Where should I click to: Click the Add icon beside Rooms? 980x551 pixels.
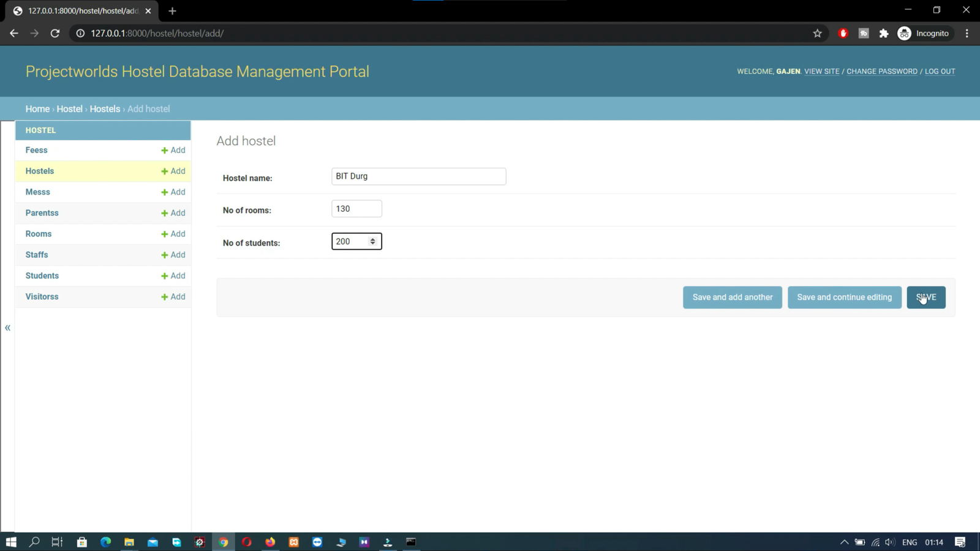173,234
